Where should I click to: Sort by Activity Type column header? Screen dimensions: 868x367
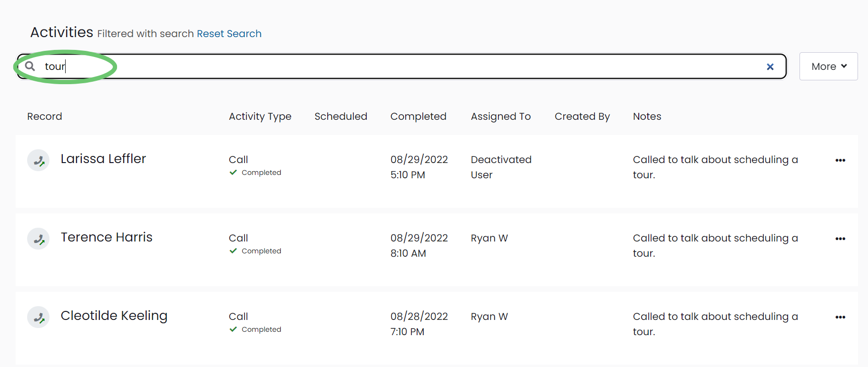pos(260,117)
